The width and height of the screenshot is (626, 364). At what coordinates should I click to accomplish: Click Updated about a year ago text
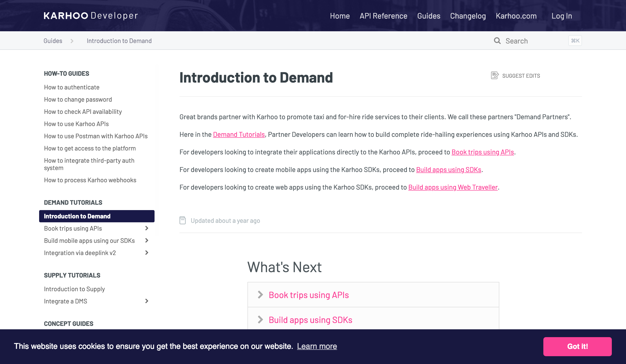225,221
